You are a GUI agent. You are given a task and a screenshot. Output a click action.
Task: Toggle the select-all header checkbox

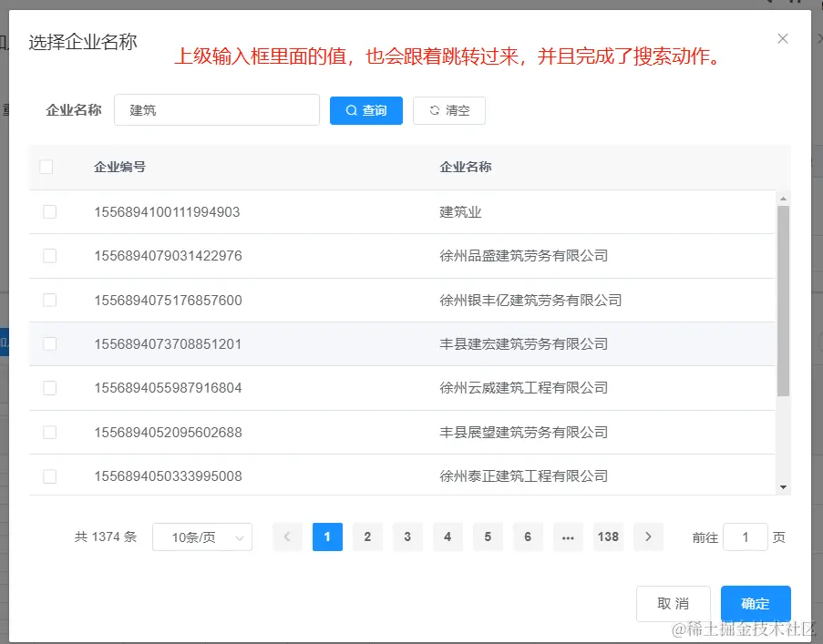click(x=46, y=167)
